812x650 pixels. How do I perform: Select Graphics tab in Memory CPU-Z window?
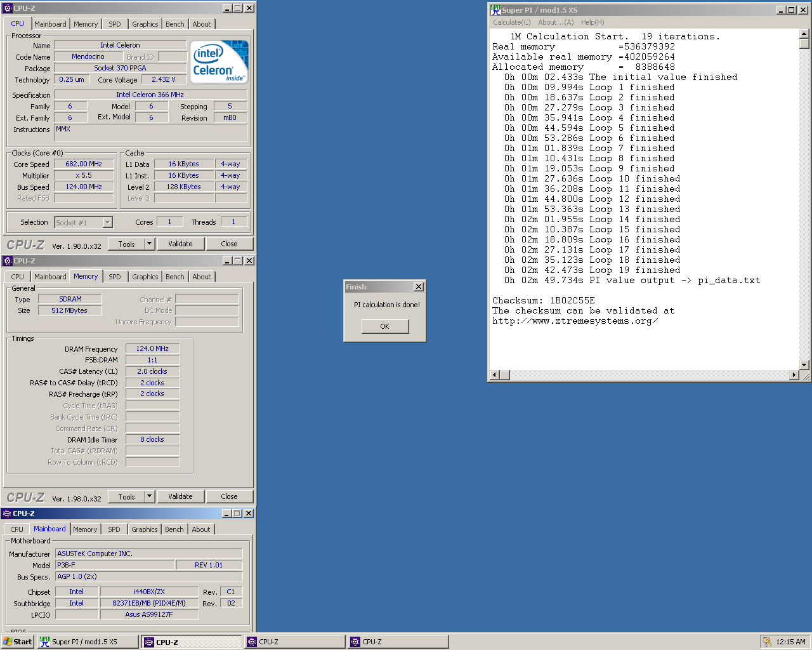(145, 277)
